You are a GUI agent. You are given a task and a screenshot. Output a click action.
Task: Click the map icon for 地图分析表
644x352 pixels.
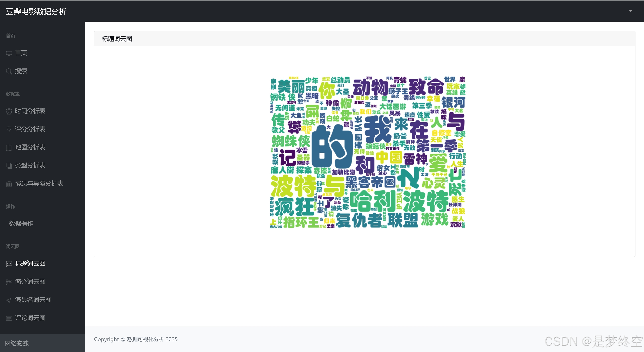[9, 147]
